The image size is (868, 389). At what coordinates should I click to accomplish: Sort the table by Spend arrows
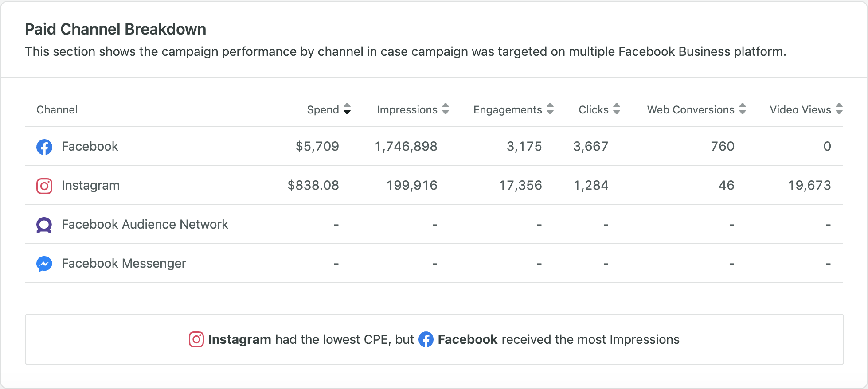click(348, 109)
